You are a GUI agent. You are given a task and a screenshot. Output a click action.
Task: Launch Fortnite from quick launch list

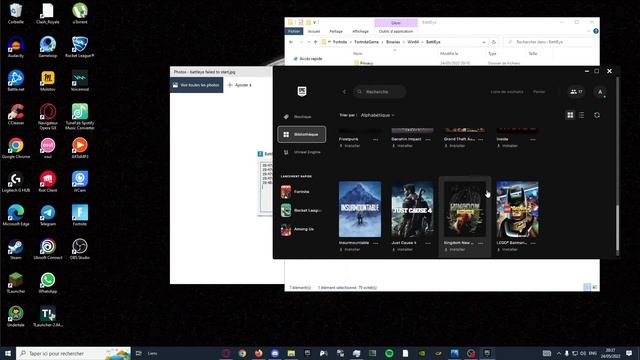[301, 191]
